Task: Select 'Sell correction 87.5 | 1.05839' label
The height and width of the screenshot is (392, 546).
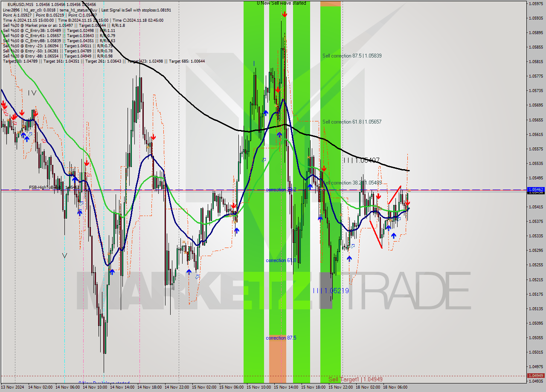Action: coord(352,56)
